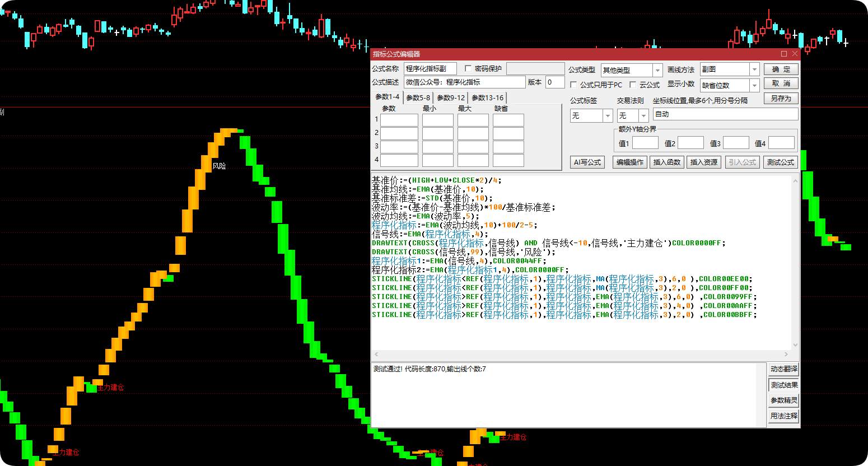Click the 插入资源 button
The height and width of the screenshot is (466, 868).
tap(704, 162)
